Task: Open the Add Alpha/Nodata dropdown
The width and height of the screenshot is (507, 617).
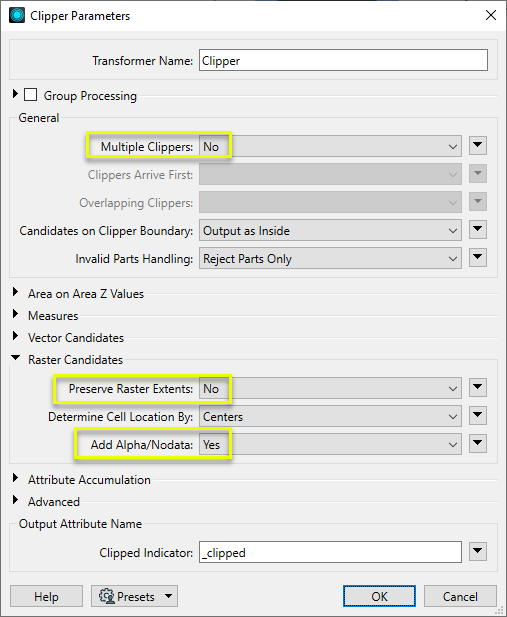Action: 330,444
